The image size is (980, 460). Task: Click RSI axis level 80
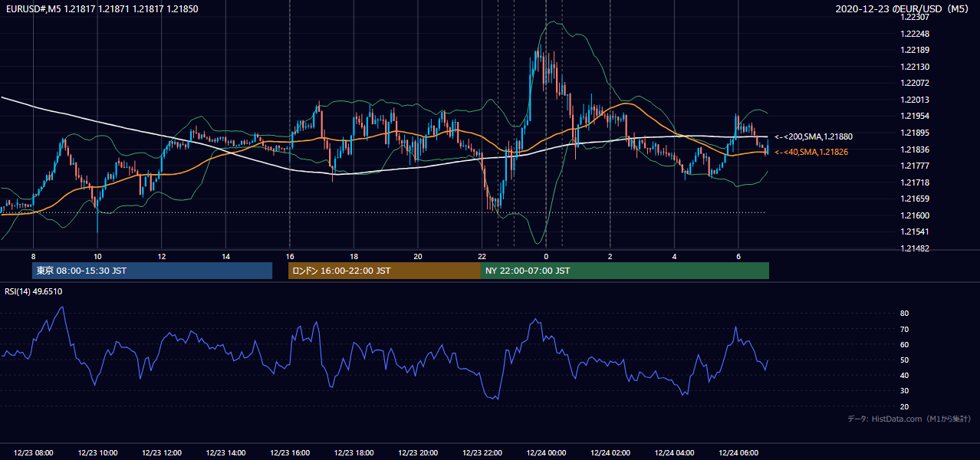(x=904, y=314)
